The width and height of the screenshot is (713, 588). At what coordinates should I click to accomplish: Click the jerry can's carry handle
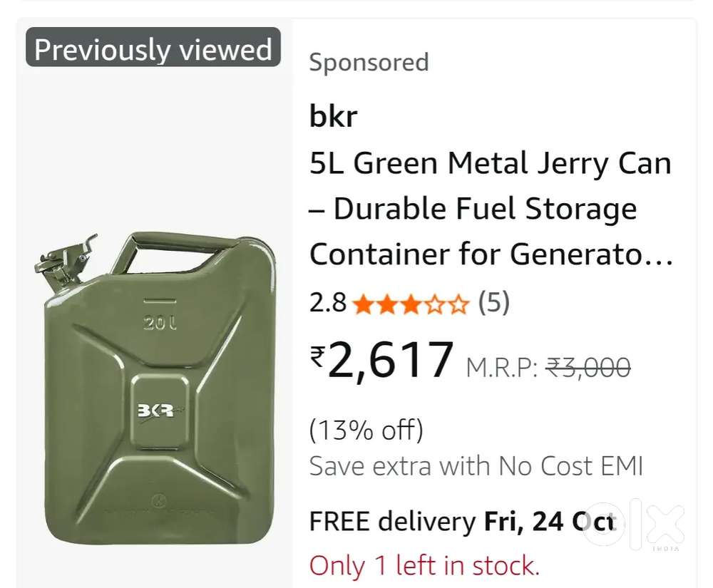[x=180, y=246]
